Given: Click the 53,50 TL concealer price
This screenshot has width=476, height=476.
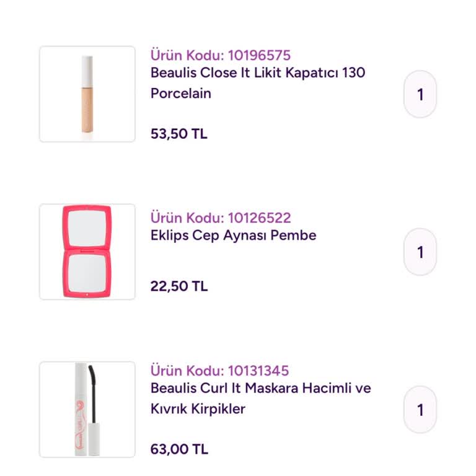Looking at the screenshot, I should point(178,133).
